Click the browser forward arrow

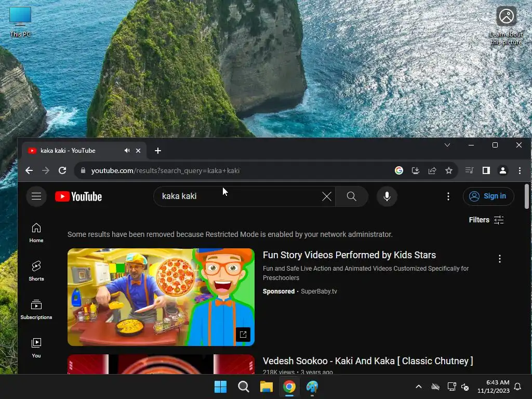pos(46,170)
